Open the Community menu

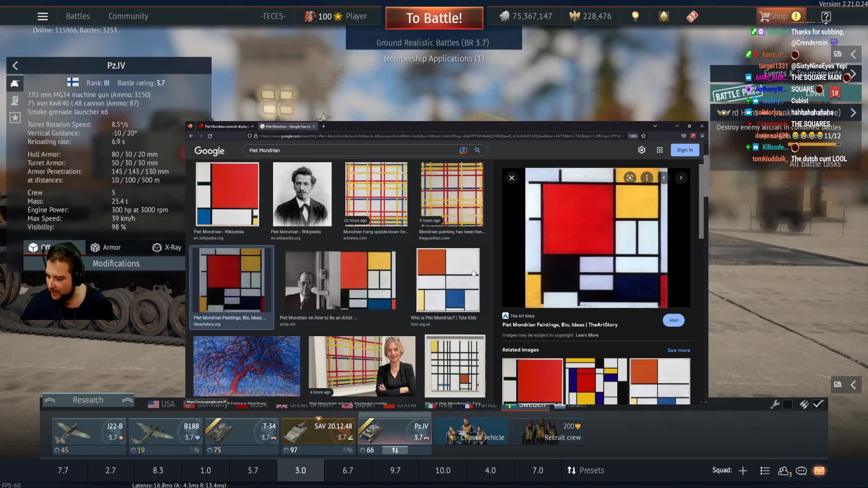[x=128, y=16]
